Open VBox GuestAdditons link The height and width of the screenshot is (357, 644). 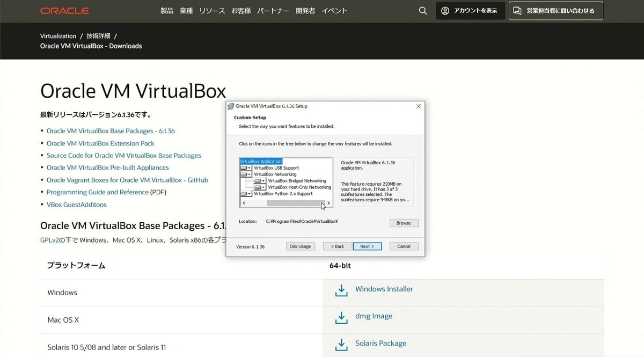pyautogui.click(x=77, y=205)
